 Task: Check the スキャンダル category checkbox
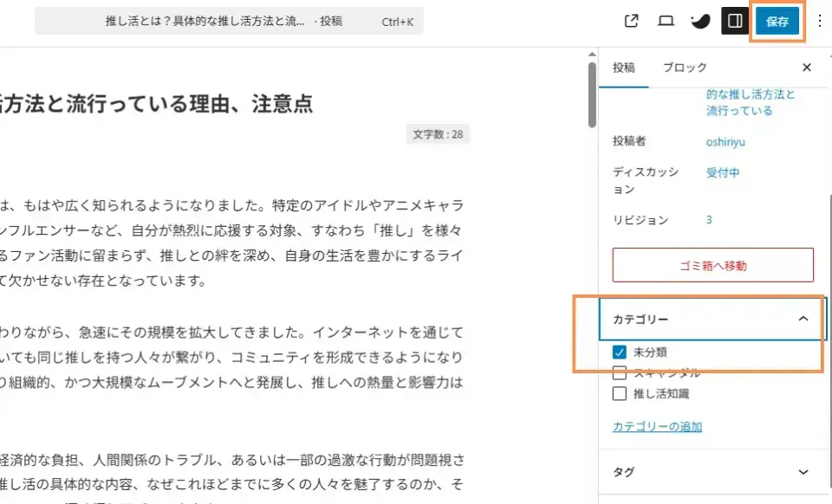620,372
